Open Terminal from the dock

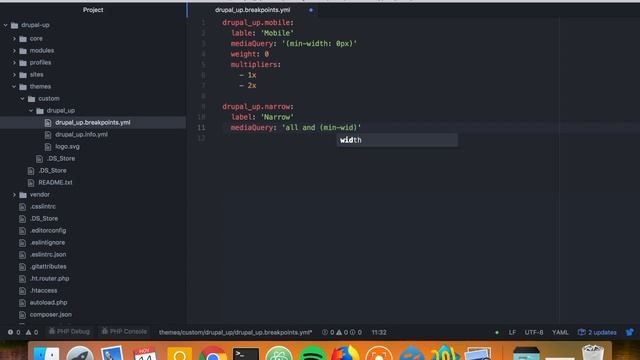[x=246, y=353]
